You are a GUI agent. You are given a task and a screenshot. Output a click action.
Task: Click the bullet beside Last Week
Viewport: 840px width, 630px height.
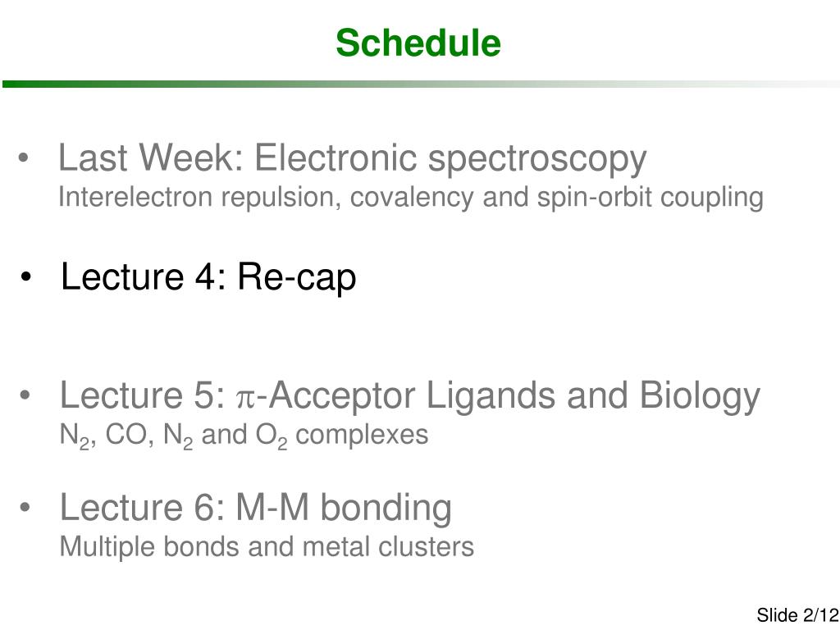[23, 157]
